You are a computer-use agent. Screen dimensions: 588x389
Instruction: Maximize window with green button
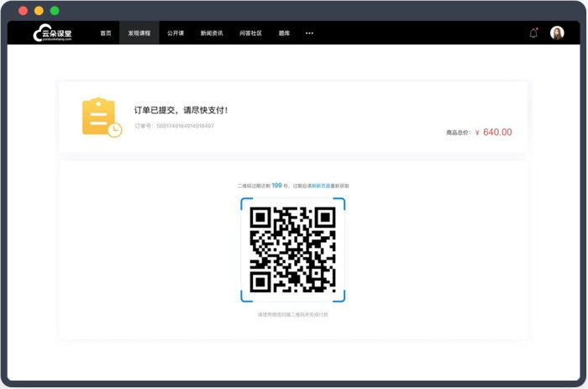(x=55, y=11)
